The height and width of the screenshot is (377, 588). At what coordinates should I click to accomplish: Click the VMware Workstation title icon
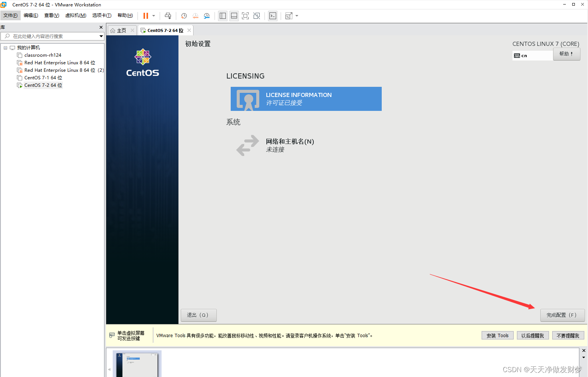point(4,5)
